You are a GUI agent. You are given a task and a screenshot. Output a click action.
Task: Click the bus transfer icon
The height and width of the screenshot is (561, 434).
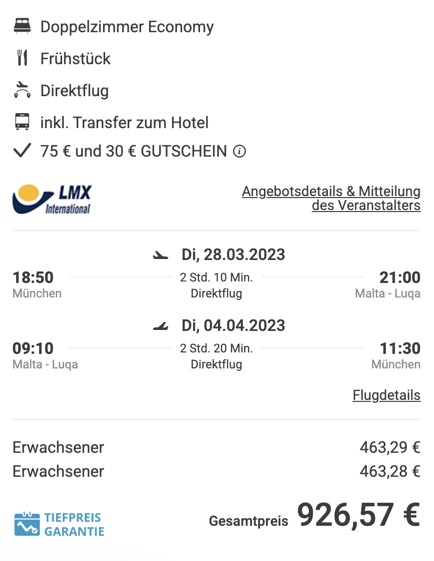[22, 122]
